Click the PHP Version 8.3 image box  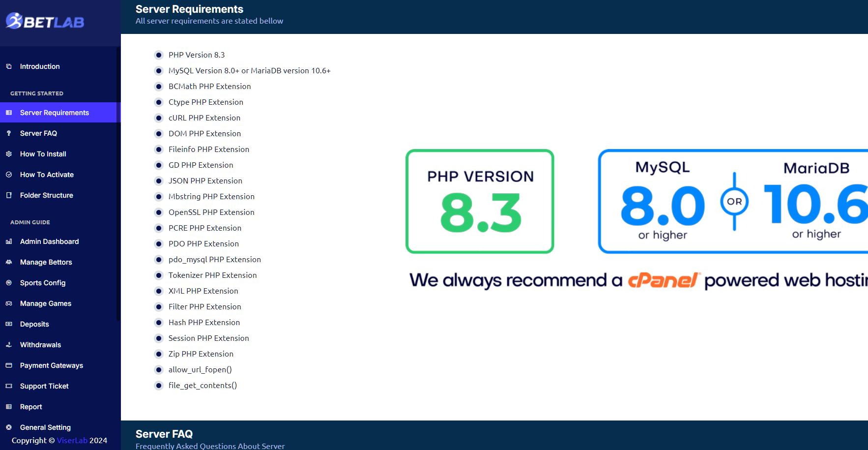coord(480,202)
